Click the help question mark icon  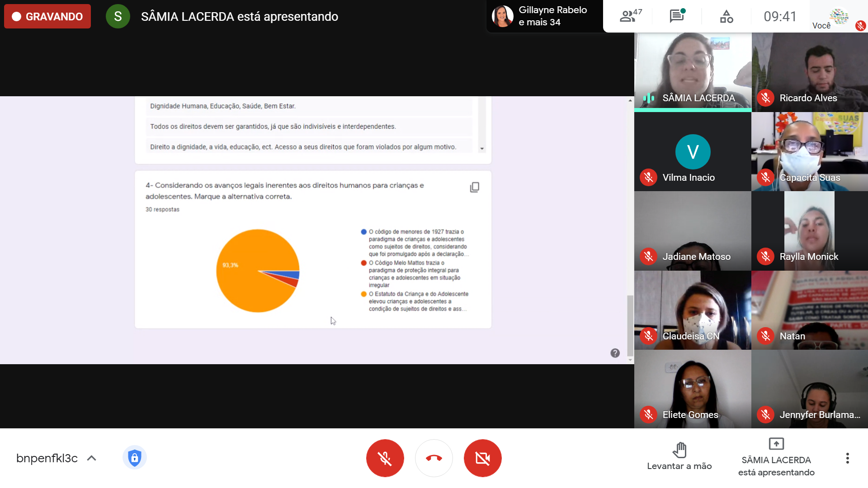[615, 353]
